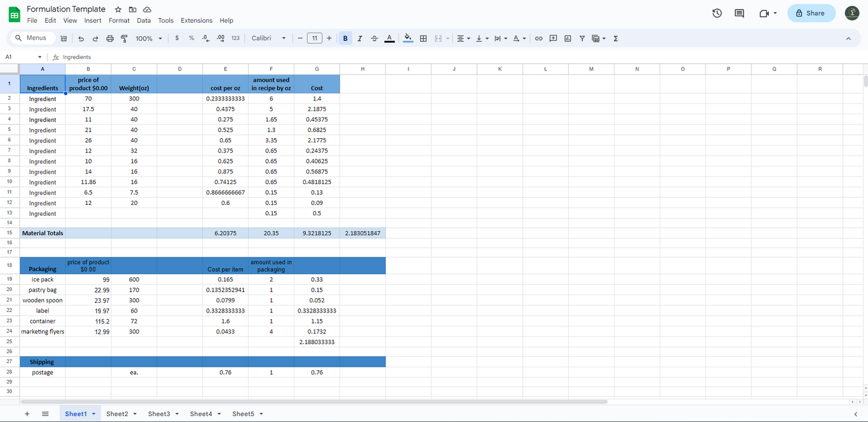868x422 pixels.
Task: Select column header H
Action: pyautogui.click(x=363, y=69)
